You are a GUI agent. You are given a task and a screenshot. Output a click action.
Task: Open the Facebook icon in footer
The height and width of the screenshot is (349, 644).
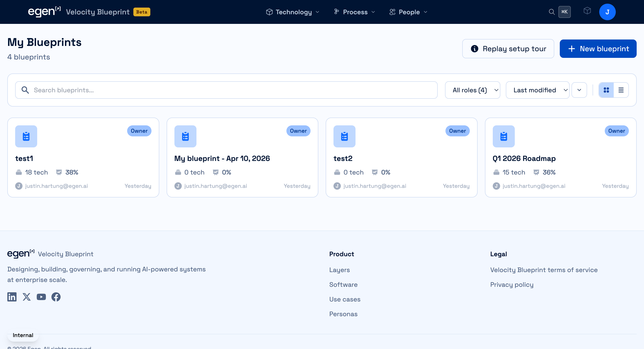pos(56,297)
